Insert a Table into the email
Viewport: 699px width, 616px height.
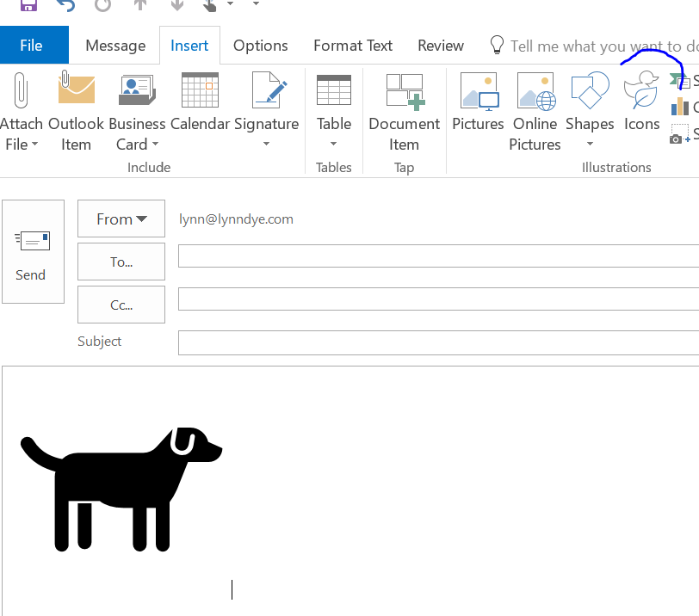334,103
